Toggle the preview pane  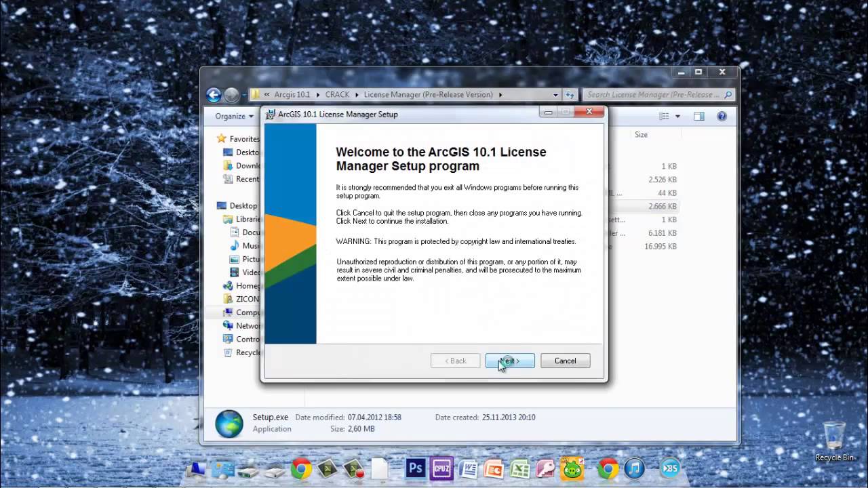click(699, 116)
